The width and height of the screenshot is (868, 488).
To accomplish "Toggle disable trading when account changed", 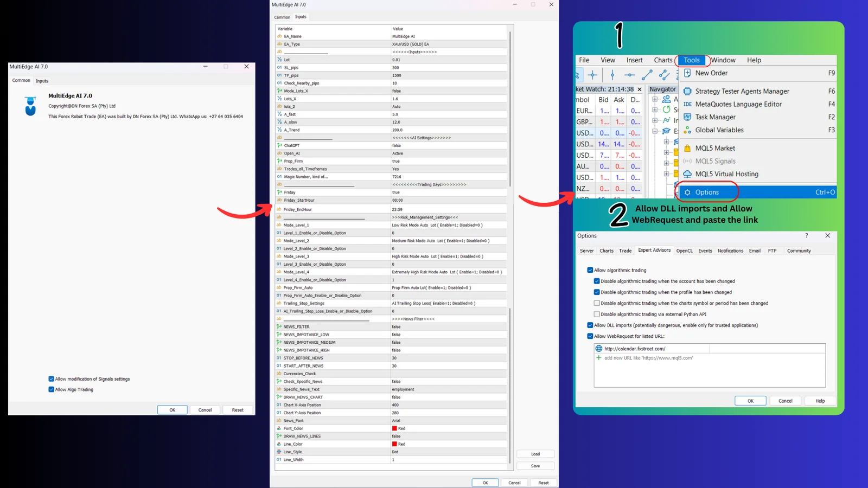I will point(597,281).
